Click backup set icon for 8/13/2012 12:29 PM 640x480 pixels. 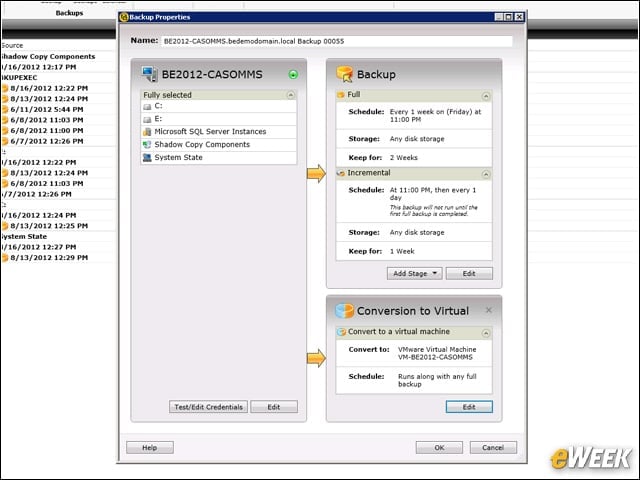point(5,258)
